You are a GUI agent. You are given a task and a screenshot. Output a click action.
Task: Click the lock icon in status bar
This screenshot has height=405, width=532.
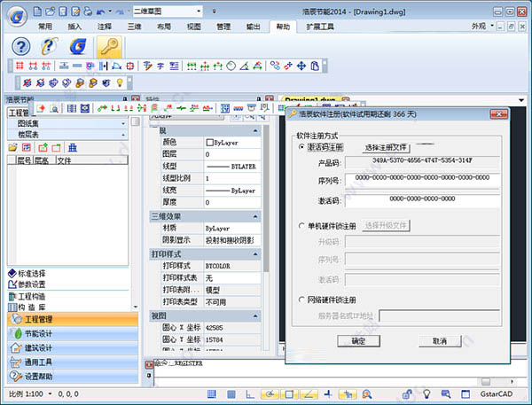pos(407,393)
